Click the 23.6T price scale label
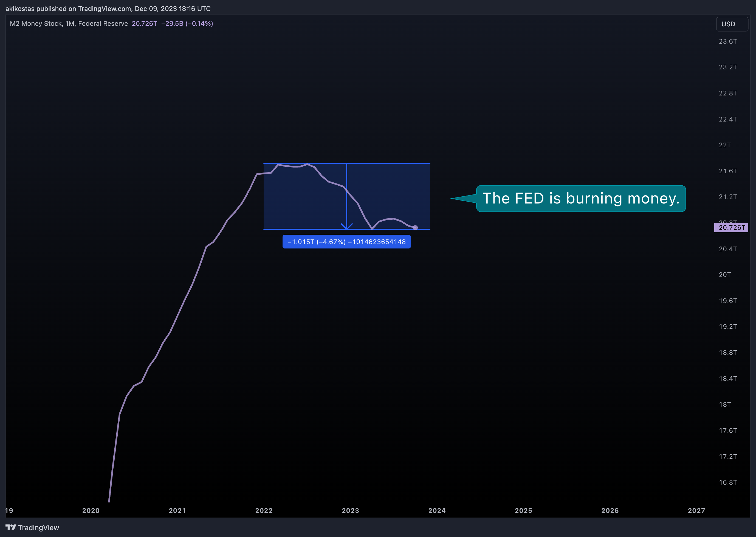Screen dimensions: 756x537 728,41
